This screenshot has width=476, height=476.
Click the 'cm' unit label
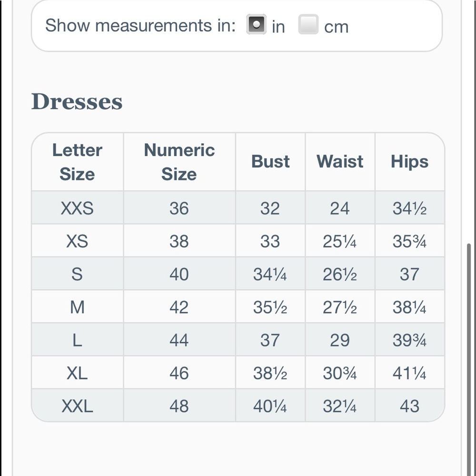click(336, 27)
